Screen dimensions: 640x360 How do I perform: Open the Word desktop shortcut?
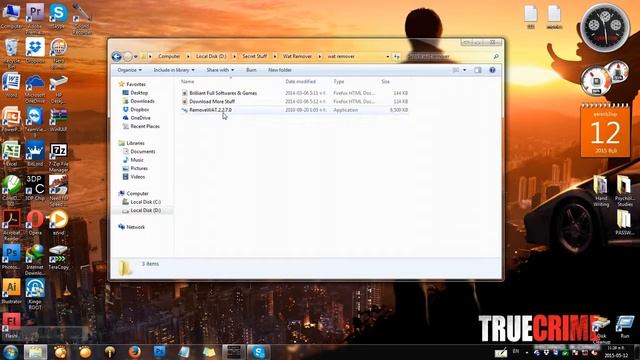click(11, 85)
